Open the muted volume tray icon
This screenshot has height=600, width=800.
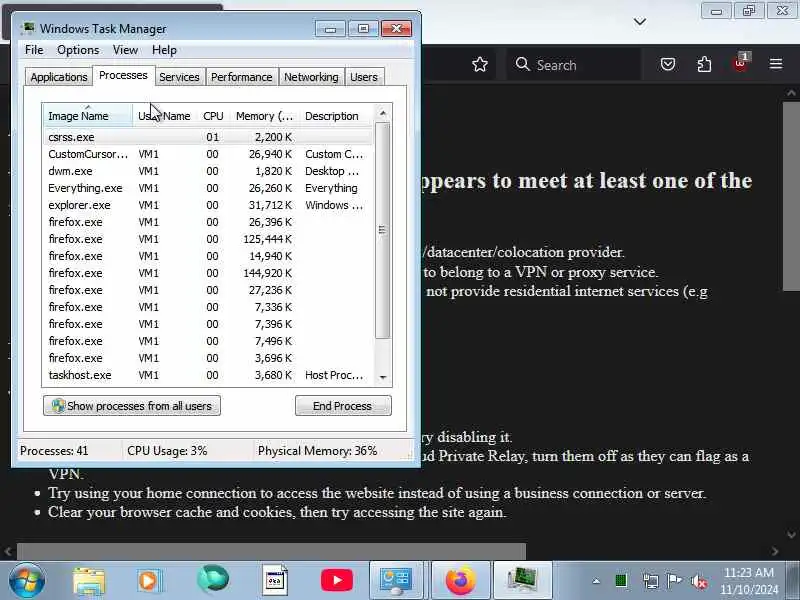(x=699, y=581)
